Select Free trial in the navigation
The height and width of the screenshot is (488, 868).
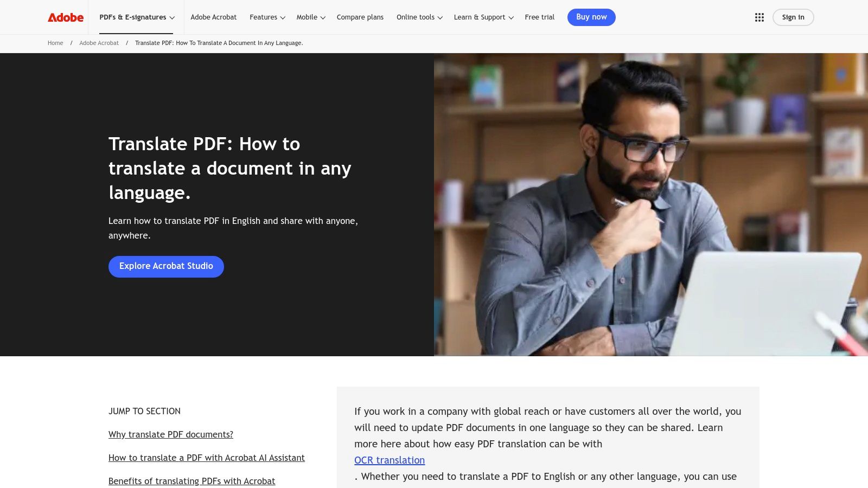click(x=539, y=17)
